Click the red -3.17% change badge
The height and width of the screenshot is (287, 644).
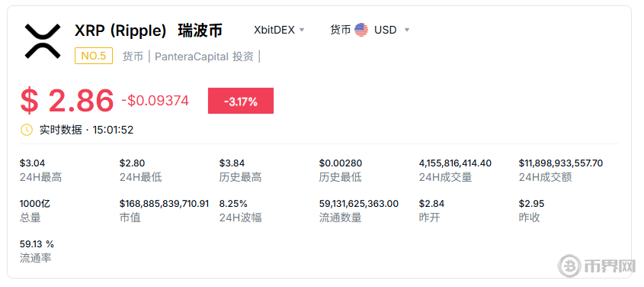coord(241,101)
